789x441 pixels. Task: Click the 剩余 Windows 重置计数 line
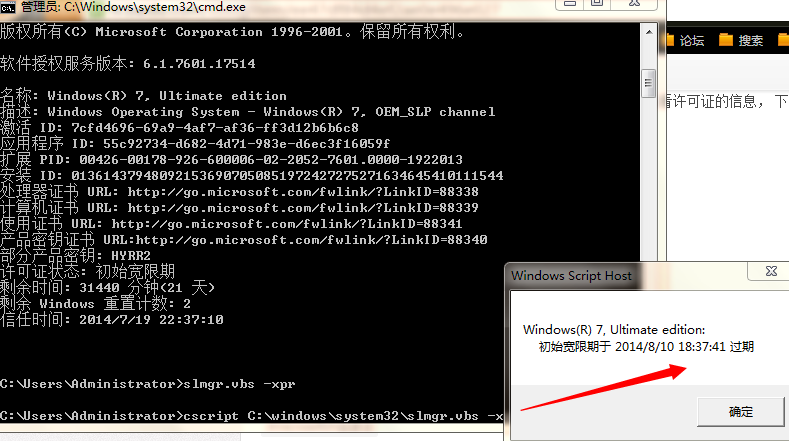(x=96, y=304)
